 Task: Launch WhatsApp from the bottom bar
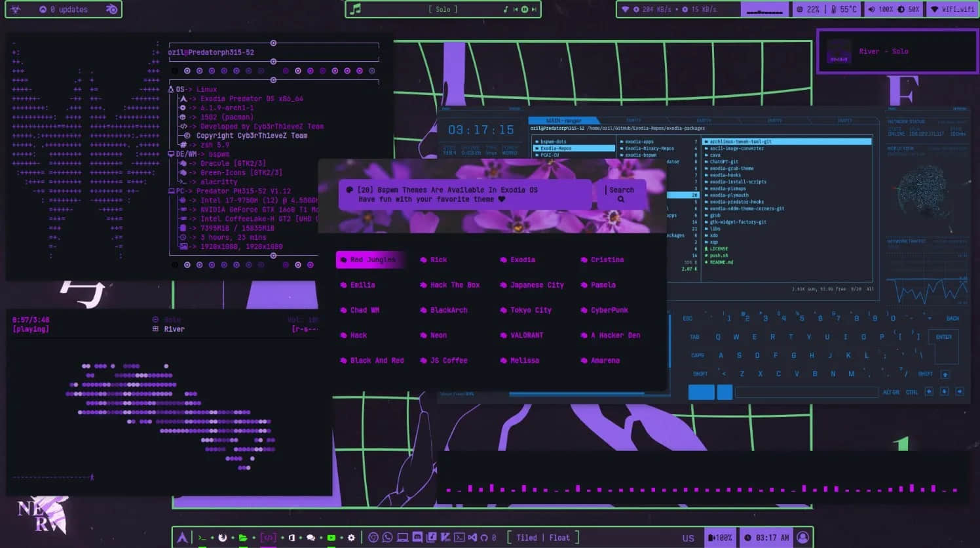point(388,538)
